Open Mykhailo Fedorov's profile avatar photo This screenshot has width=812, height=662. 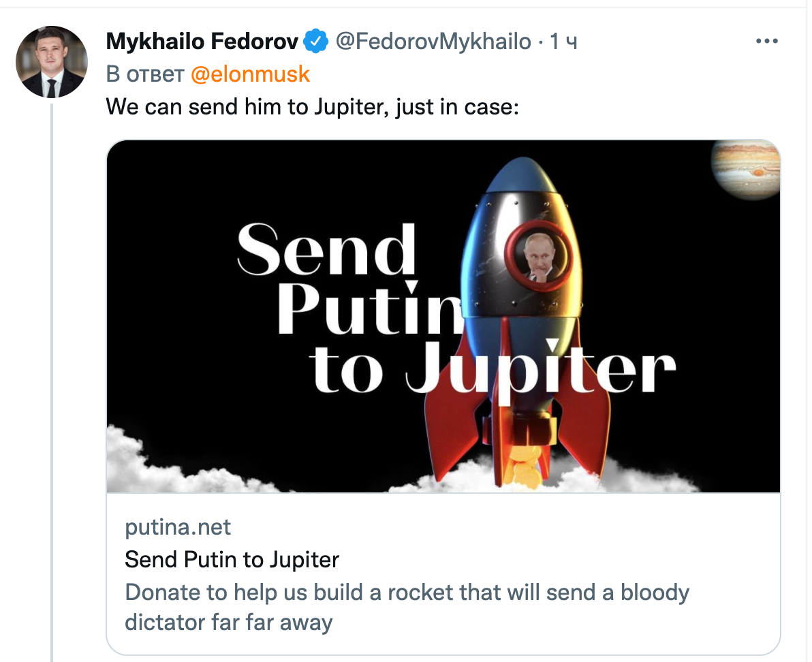52,62
